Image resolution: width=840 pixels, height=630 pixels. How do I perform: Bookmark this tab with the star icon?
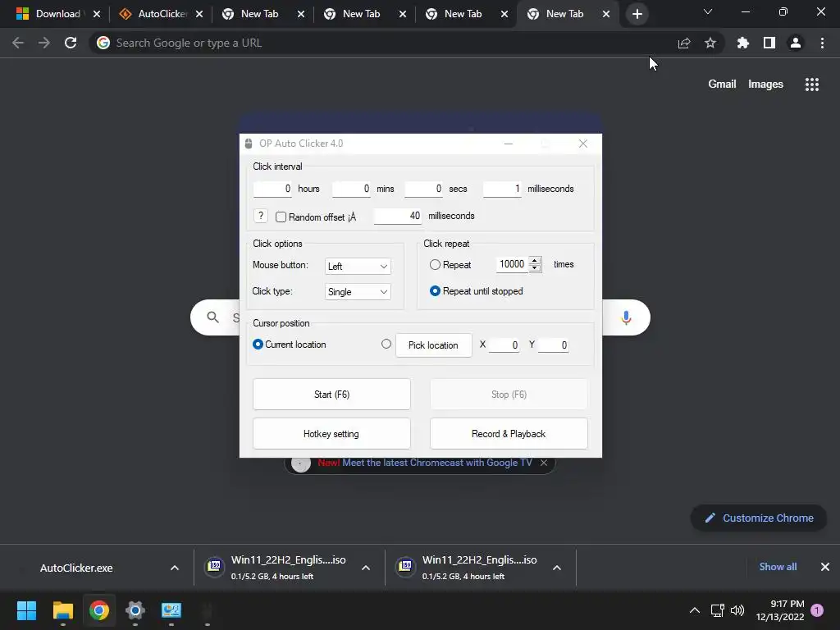(x=710, y=43)
